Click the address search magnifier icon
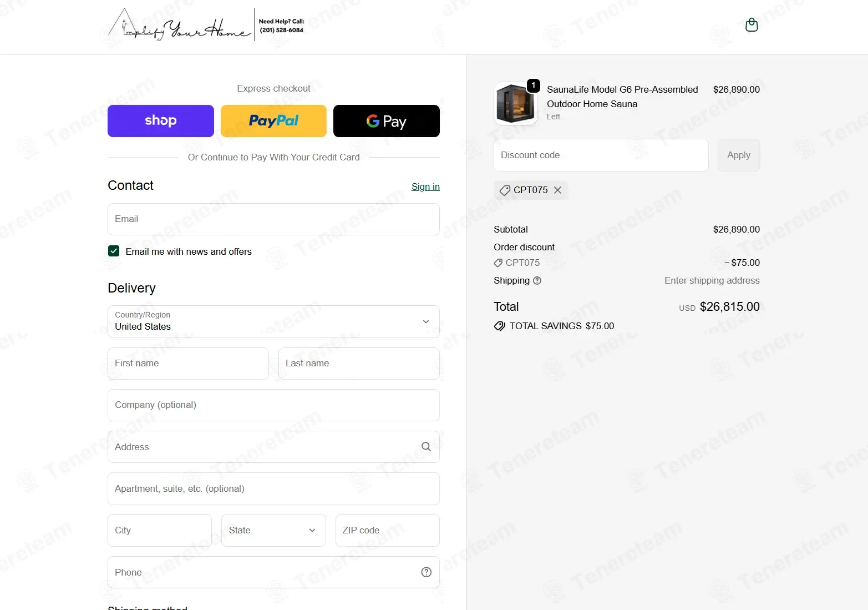The height and width of the screenshot is (610, 868). [426, 447]
